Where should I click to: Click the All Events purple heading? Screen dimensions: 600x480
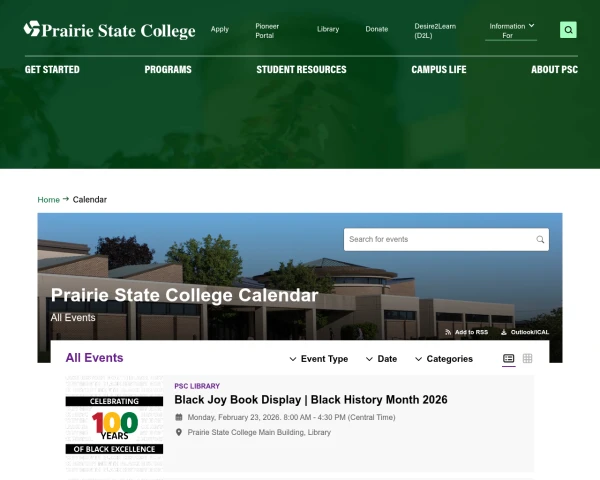coord(94,358)
